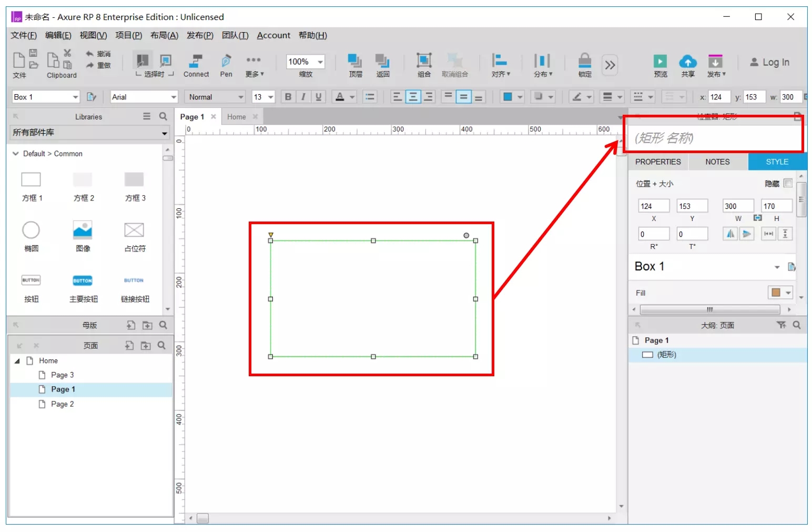Click the Preview (预览) play icon

660,61
